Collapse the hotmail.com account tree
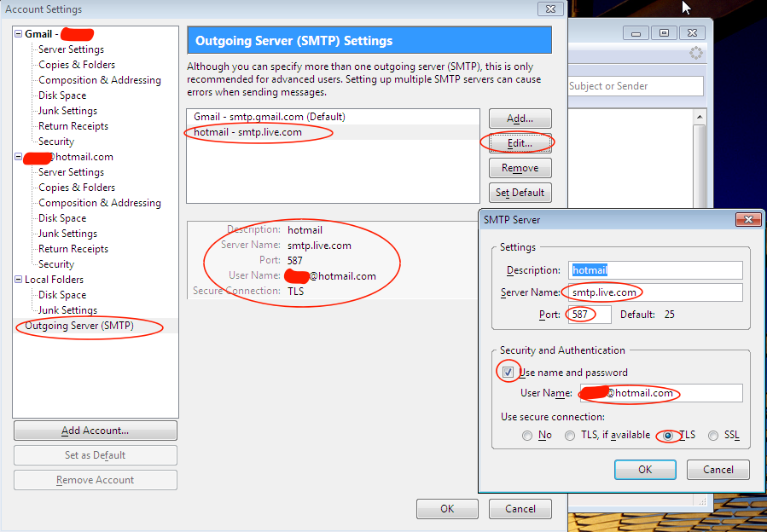The width and height of the screenshot is (767, 532). 19,157
